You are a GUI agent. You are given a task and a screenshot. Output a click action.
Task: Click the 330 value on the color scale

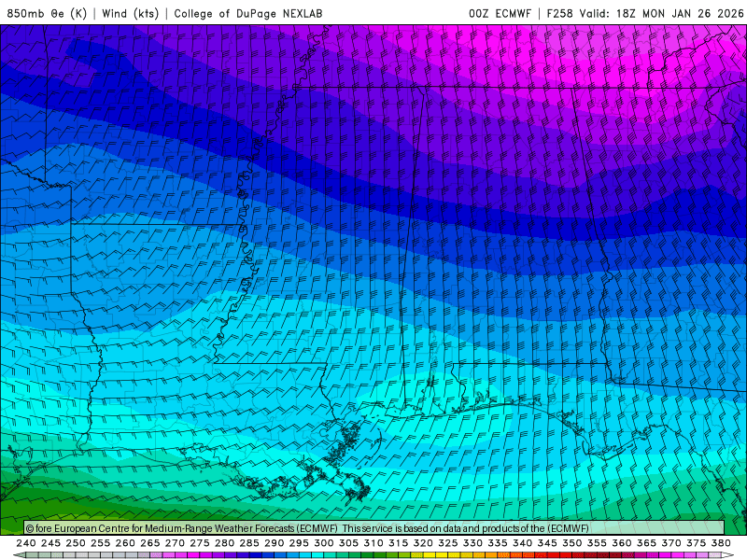pyautogui.click(x=472, y=543)
